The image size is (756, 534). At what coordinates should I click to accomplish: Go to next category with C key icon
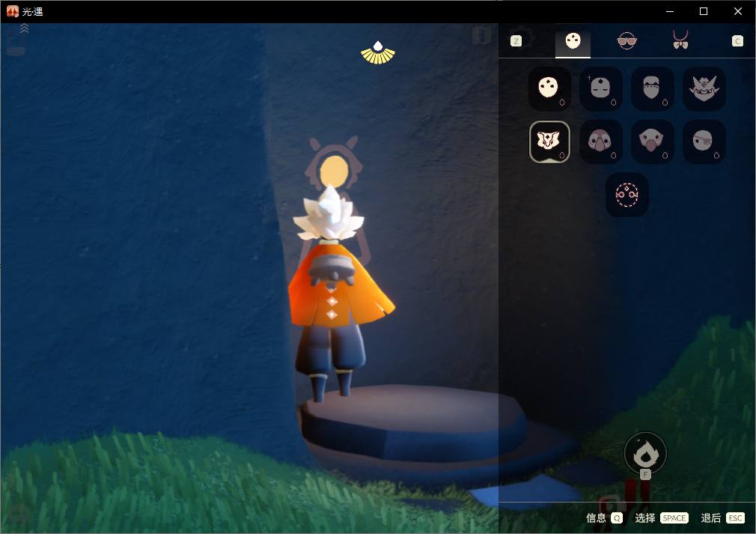tap(737, 41)
